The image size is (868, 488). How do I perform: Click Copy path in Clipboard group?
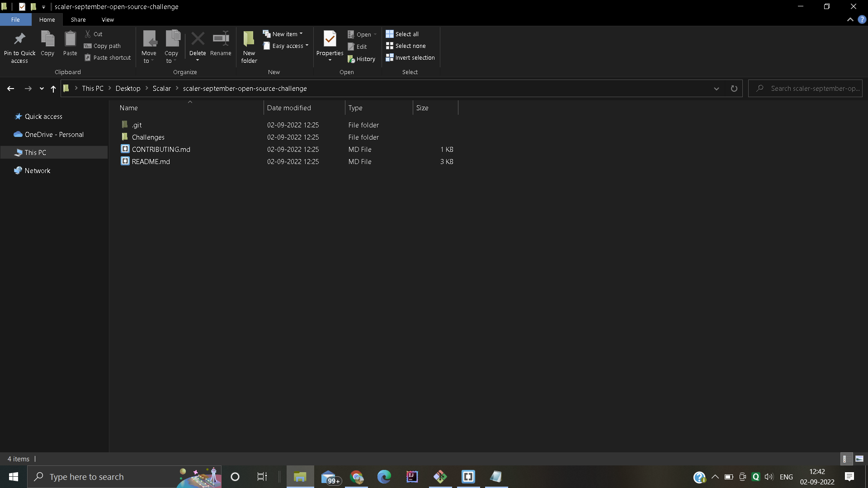tap(103, 46)
